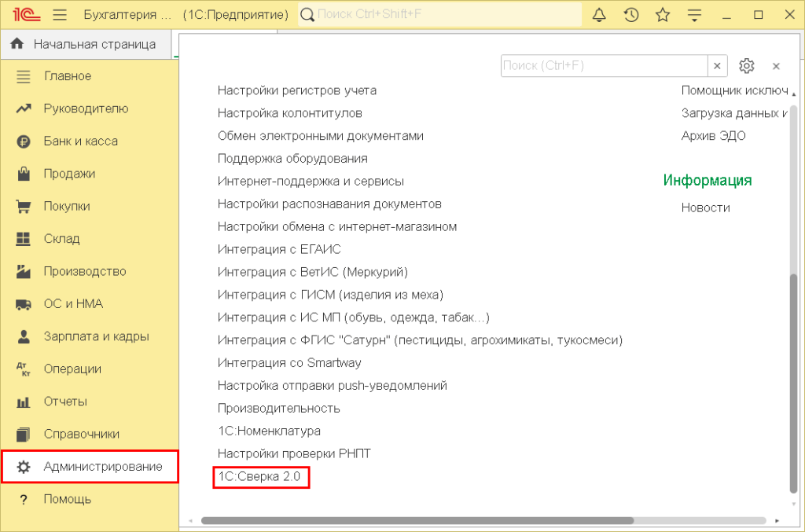Clear the menu search field

[718, 66]
